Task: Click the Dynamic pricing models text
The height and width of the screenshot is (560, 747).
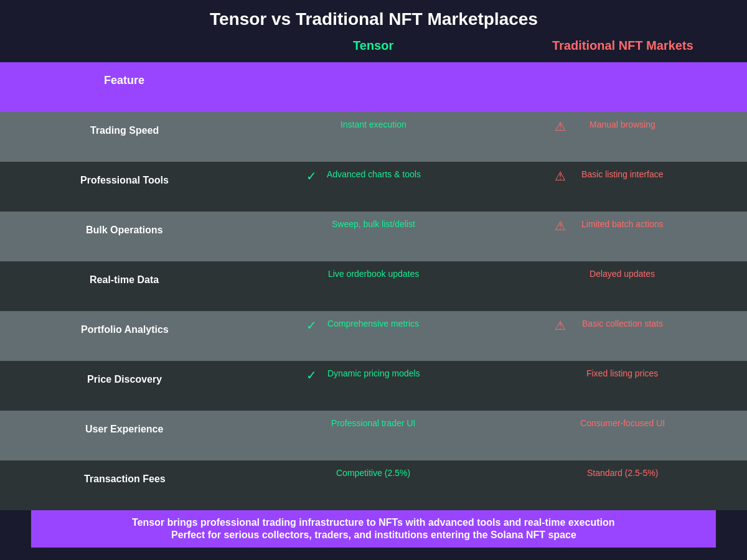Action: (x=374, y=373)
